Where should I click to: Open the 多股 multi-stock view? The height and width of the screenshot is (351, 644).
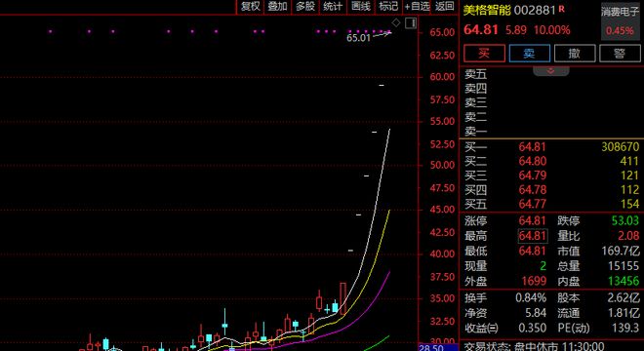click(x=305, y=7)
